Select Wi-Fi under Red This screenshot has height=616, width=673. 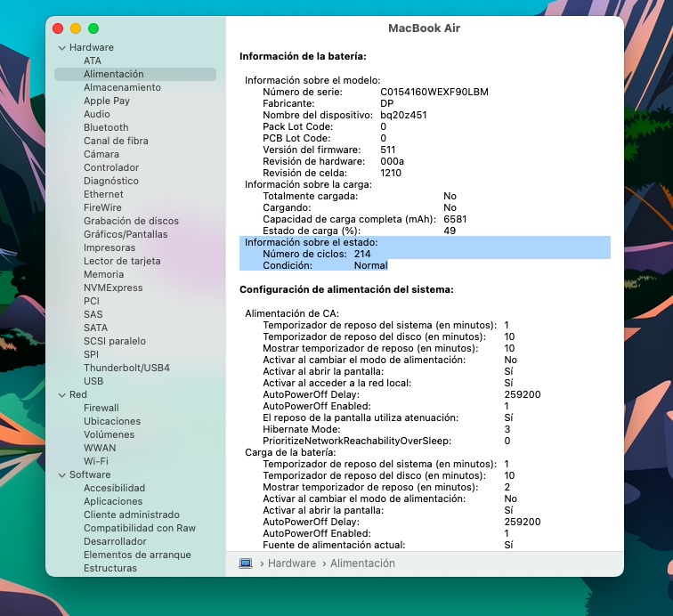coord(96,461)
